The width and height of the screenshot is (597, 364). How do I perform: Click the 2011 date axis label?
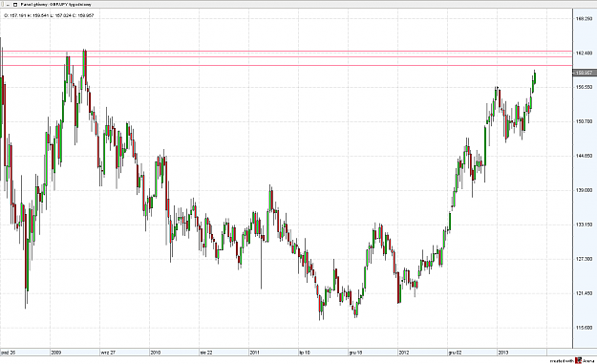pyautogui.click(x=255, y=353)
